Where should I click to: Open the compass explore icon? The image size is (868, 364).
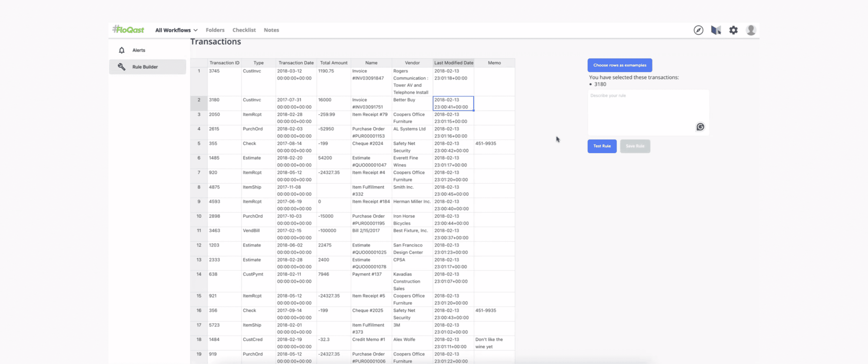coord(698,30)
